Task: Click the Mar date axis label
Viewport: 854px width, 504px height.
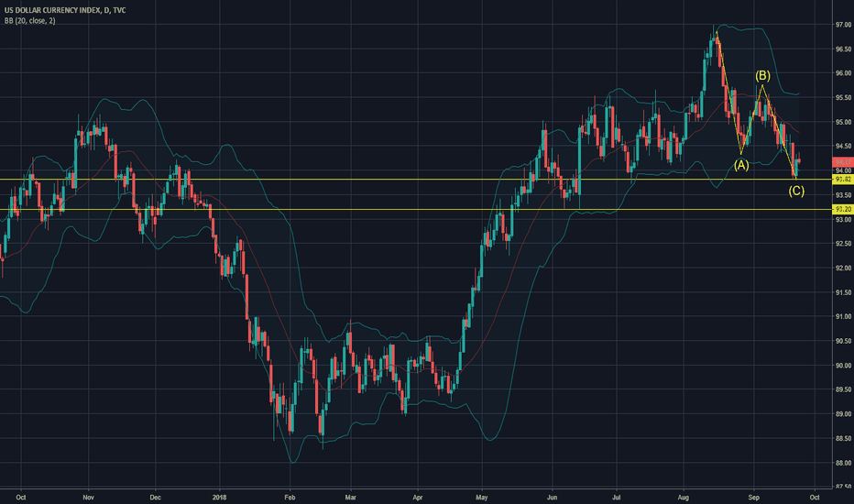Action: (x=351, y=498)
